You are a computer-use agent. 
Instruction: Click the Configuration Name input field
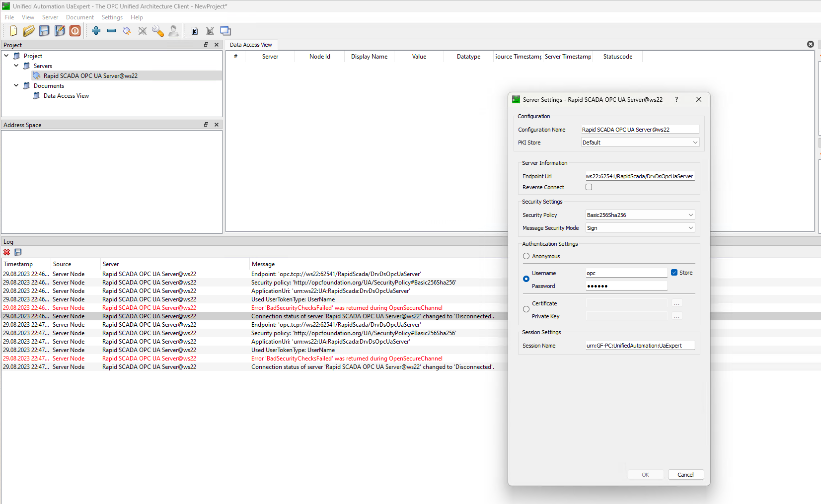click(x=640, y=130)
